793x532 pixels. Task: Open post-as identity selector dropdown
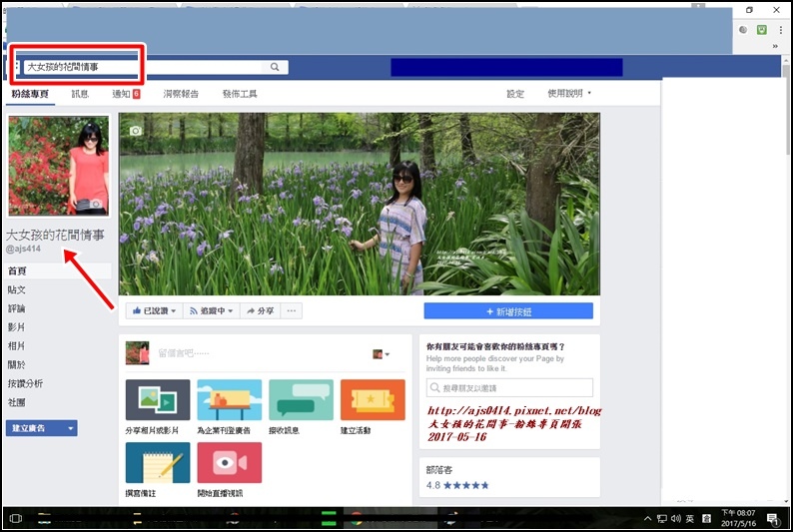[381, 354]
